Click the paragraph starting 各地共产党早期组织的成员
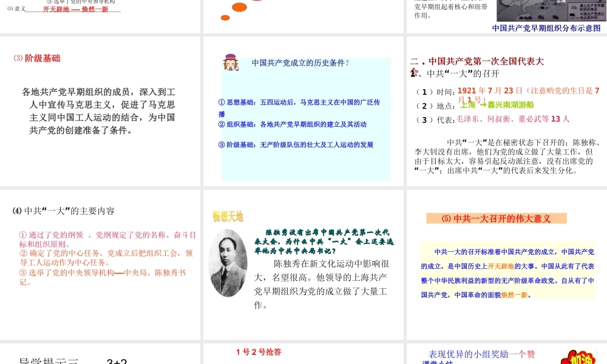Viewport: 607px width, 364px height. pyautogui.click(x=99, y=111)
